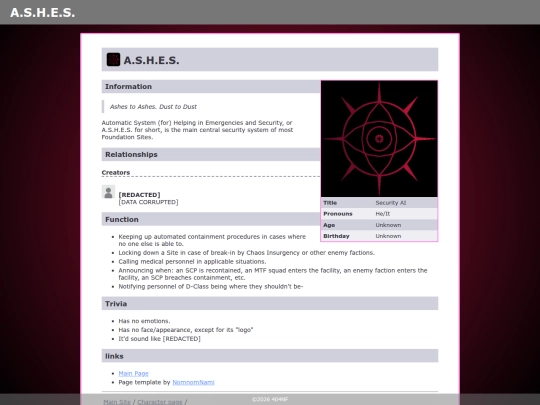This screenshot has width=540, height=405.
Task: Click the bold [REDACTED] creator name
Action: coord(139,195)
